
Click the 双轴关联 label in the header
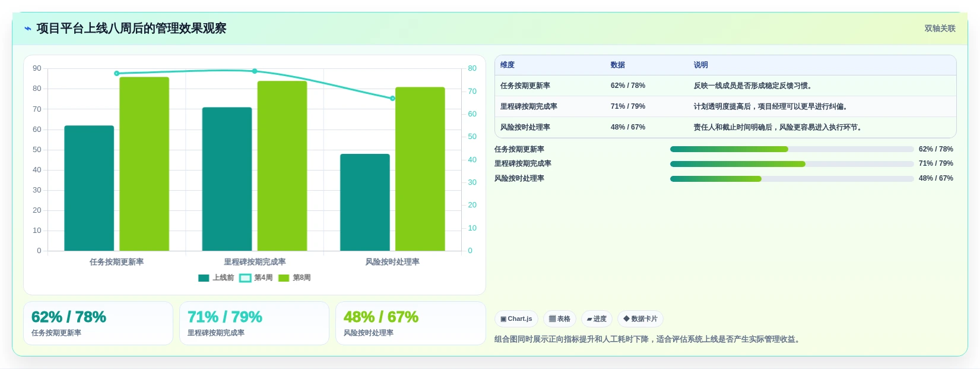[x=940, y=29]
